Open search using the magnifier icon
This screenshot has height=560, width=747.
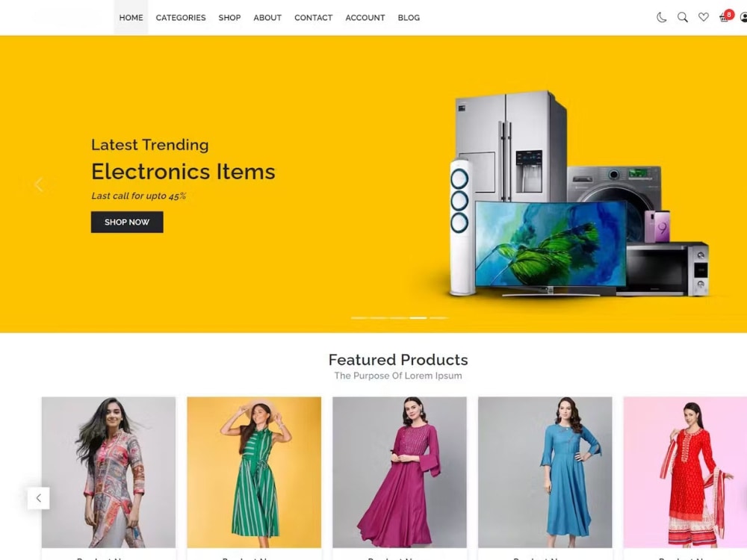(x=682, y=18)
